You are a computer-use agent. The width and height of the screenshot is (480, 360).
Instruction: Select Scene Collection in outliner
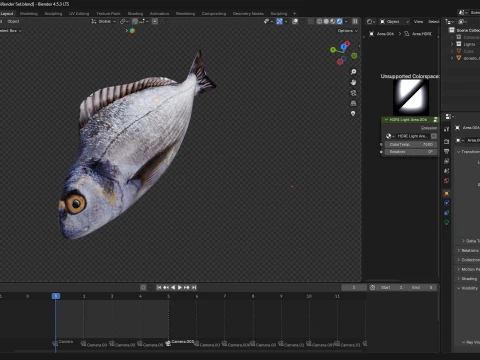click(468, 30)
